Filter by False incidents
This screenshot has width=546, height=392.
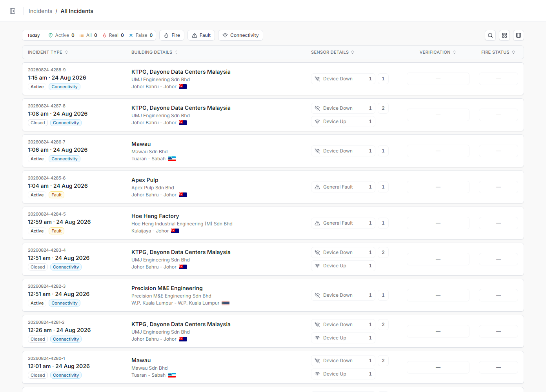tap(141, 35)
